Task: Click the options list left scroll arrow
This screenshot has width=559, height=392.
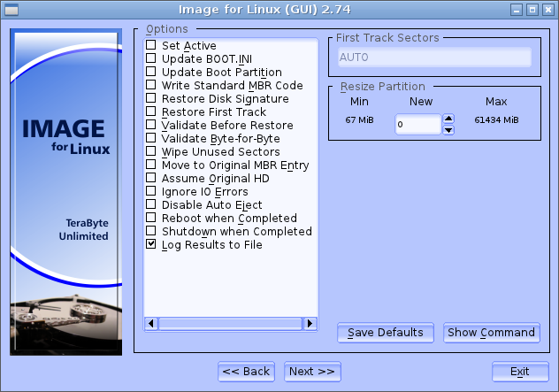Action: 151,324
